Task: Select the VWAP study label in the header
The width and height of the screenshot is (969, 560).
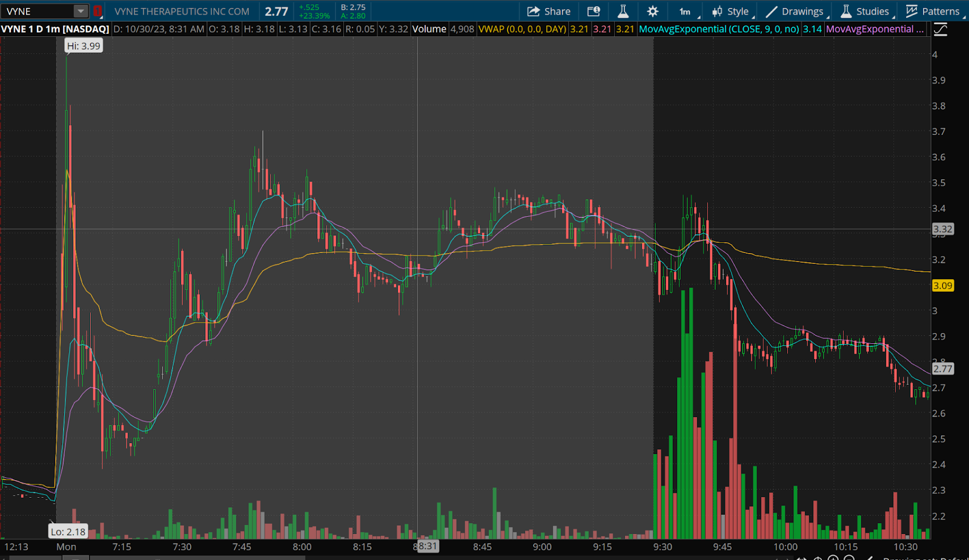Action: pyautogui.click(x=522, y=29)
